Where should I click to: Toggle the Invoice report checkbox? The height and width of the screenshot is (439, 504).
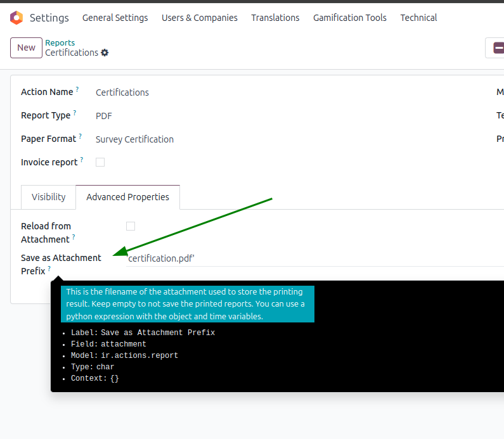tap(100, 162)
